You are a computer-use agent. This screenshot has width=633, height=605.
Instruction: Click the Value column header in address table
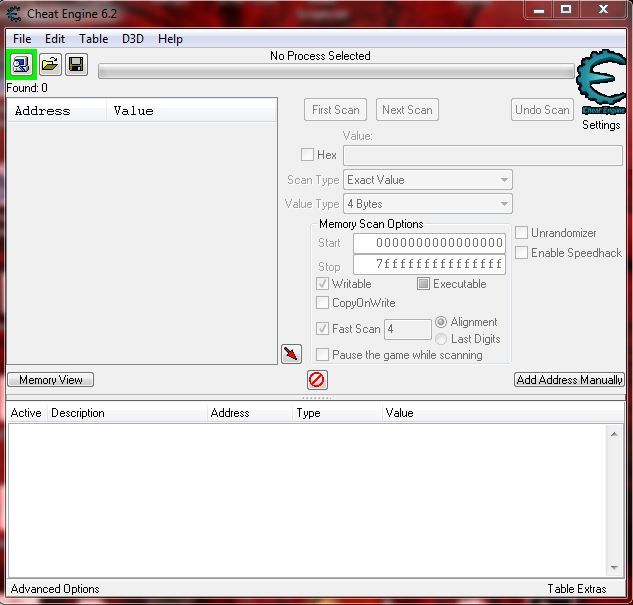503,413
